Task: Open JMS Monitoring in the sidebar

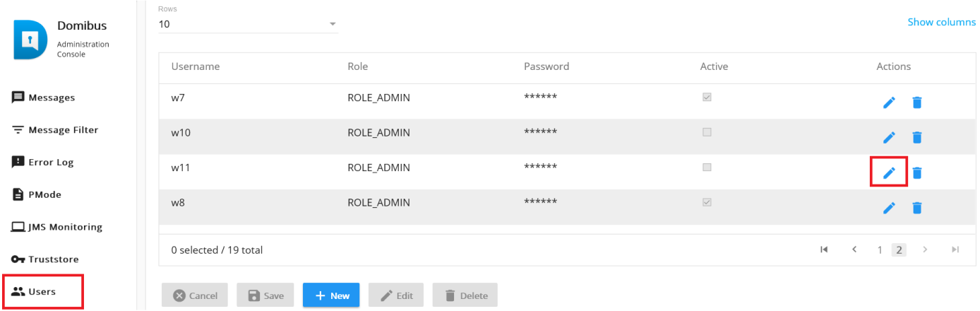Action: (x=56, y=227)
